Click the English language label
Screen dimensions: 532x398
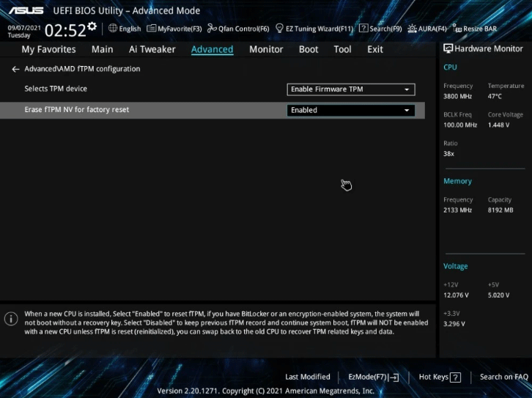(x=130, y=29)
